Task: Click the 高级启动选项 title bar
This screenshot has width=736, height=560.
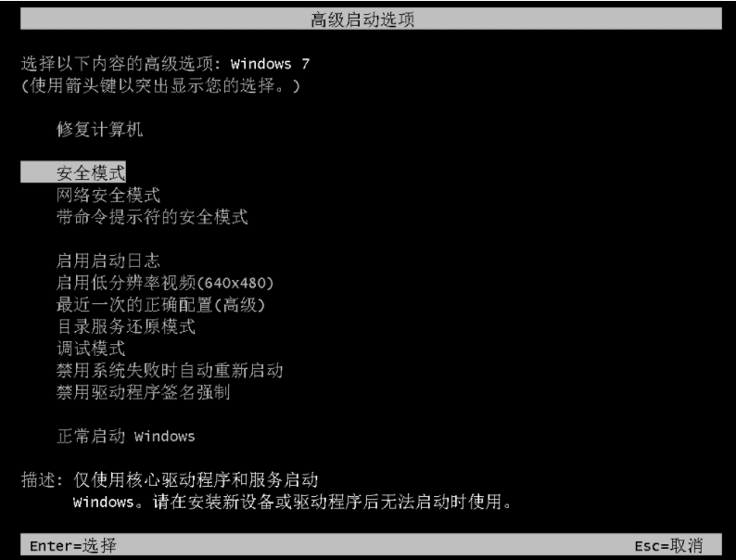Action: (371, 19)
